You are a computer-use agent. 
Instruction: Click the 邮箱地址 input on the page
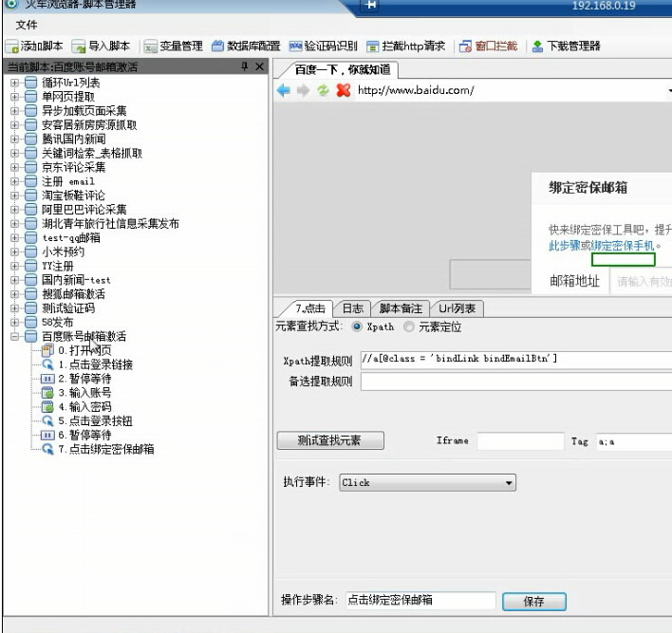[x=641, y=282]
